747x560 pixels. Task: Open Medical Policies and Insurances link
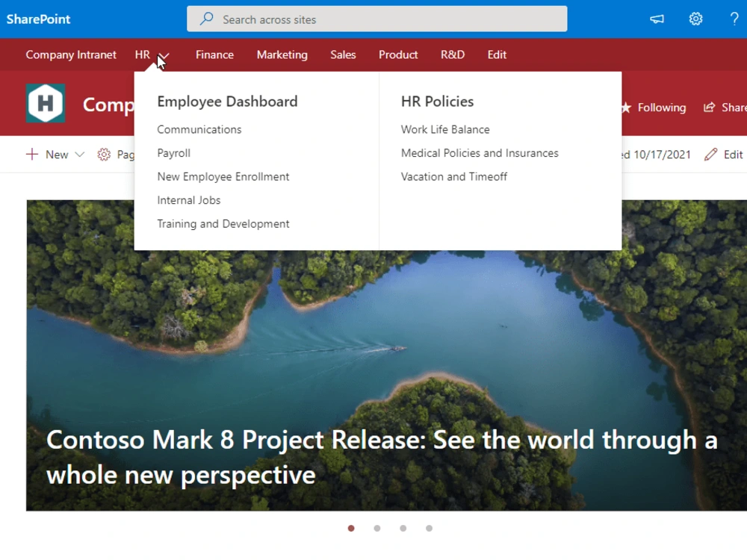(x=480, y=153)
